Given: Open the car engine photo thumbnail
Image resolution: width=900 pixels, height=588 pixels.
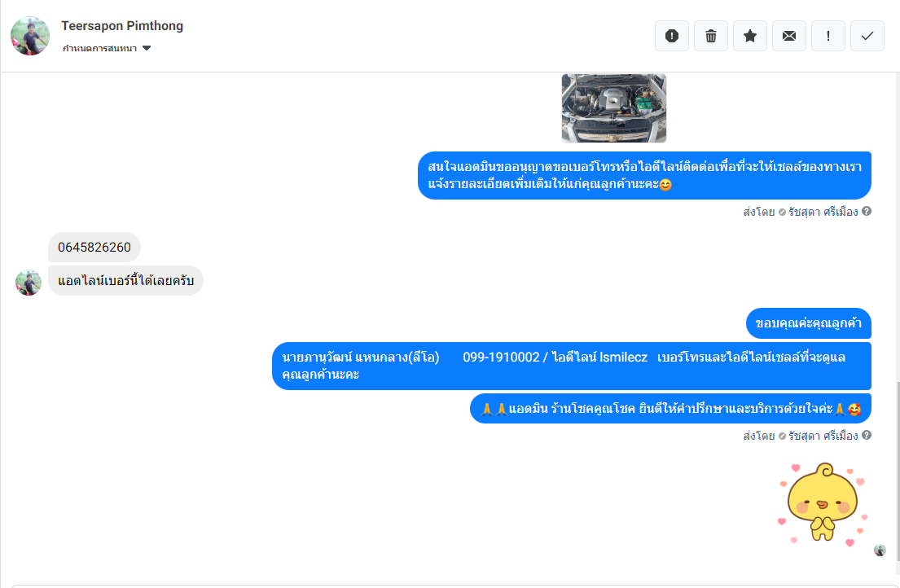Looking at the screenshot, I should tap(613, 108).
